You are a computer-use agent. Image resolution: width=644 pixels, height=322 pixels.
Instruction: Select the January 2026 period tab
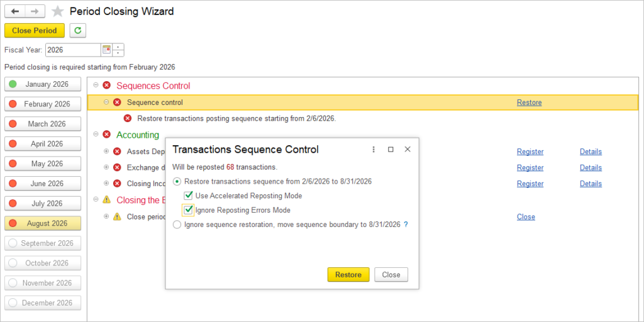point(43,84)
